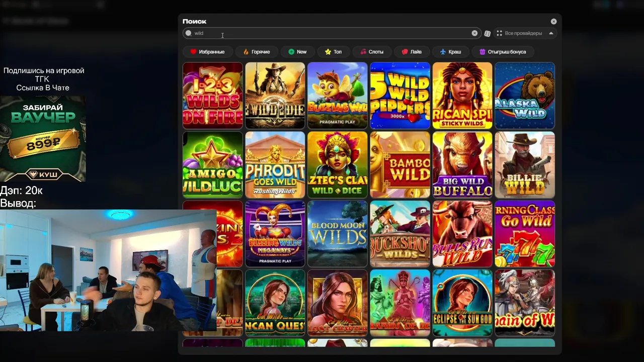
Task: Open Big Wild Buffalo game tile
Action: click(462, 165)
